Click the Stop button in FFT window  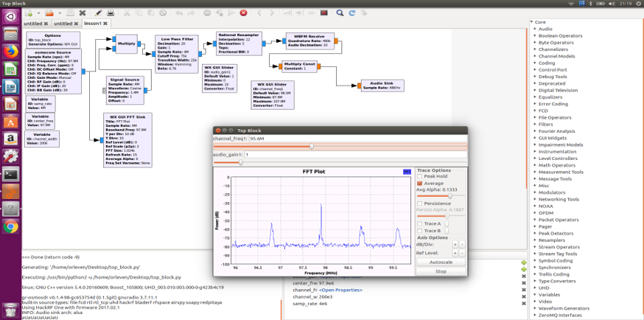coord(441,271)
